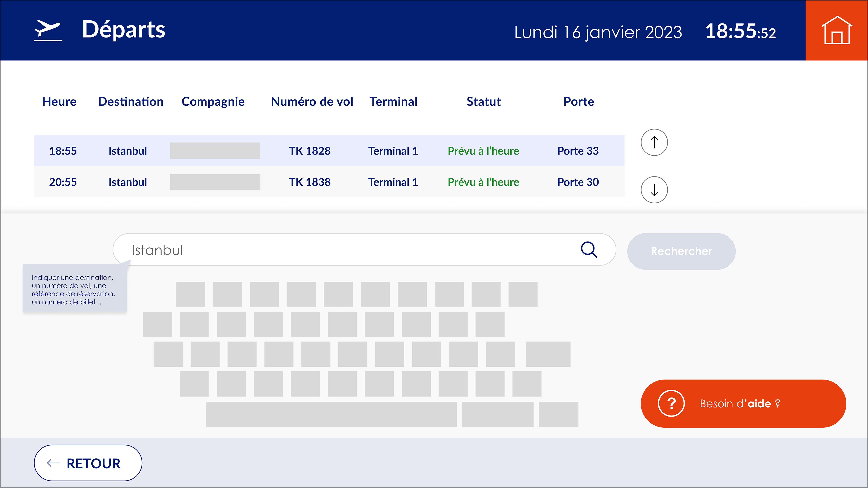Click Prévu à l'heure status for TK 1828
Screen dimensions: 868x488
[x=483, y=151]
